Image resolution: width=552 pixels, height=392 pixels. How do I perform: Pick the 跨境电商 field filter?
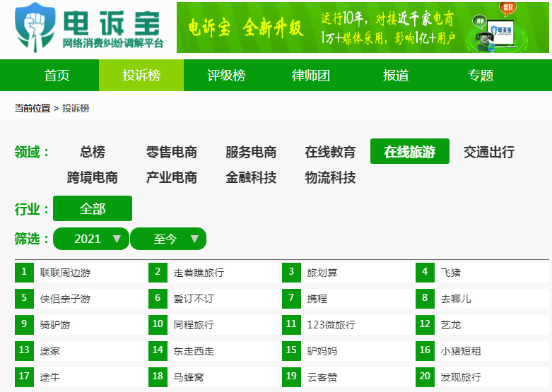[92, 177]
